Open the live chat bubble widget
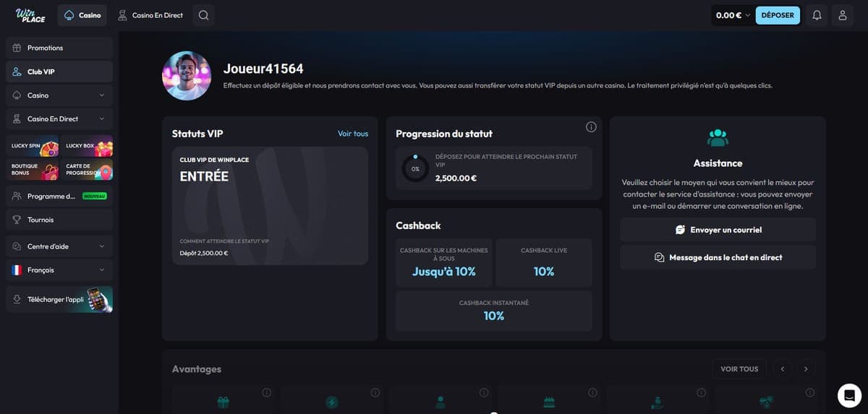The width and height of the screenshot is (868, 414). 849,395
